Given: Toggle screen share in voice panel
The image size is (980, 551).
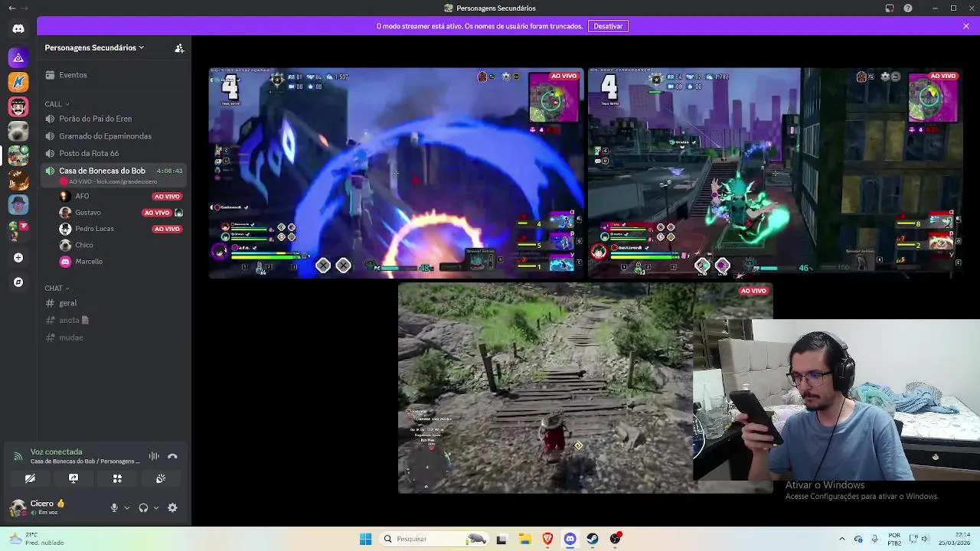Looking at the screenshot, I should [73, 478].
